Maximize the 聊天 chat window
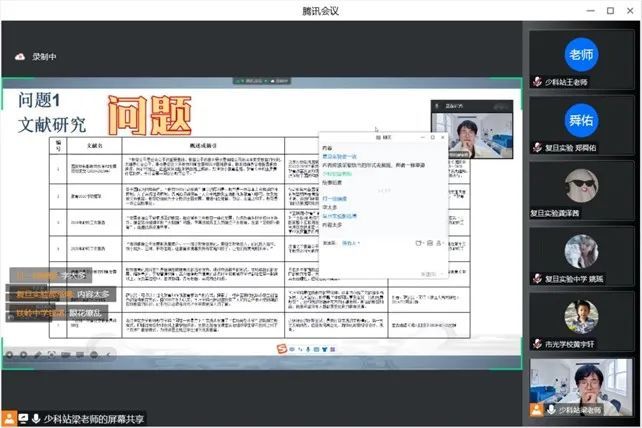The width and height of the screenshot is (642, 428). coord(433,138)
